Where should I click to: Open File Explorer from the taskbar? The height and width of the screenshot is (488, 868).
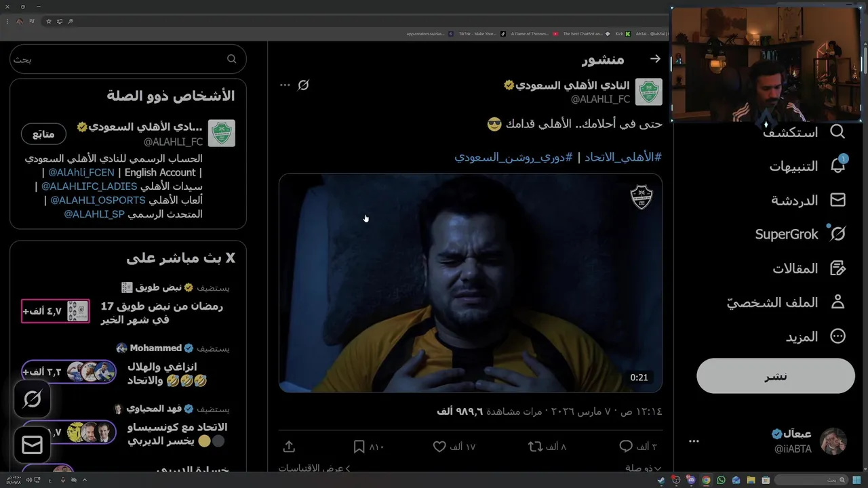pos(751,480)
